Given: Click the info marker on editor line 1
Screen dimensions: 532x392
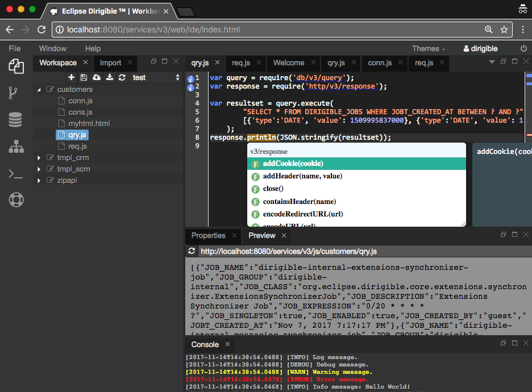Looking at the screenshot, I should [x=190, y=80].
